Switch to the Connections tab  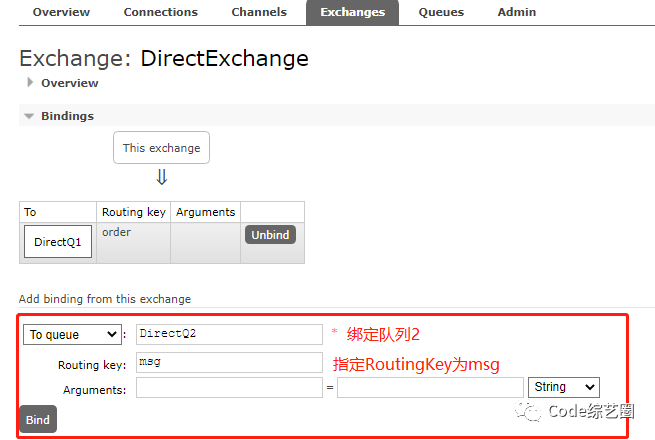click(x=160, y=12)
